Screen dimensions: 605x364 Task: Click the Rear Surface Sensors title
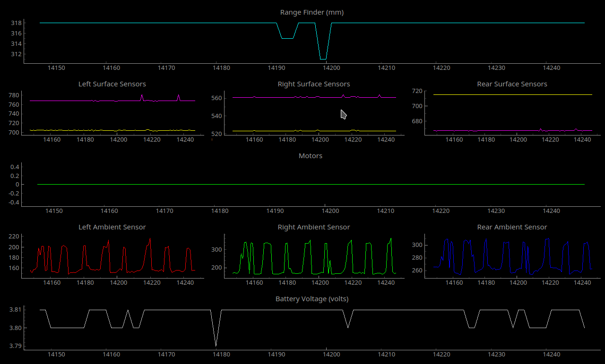click(512, 84)
